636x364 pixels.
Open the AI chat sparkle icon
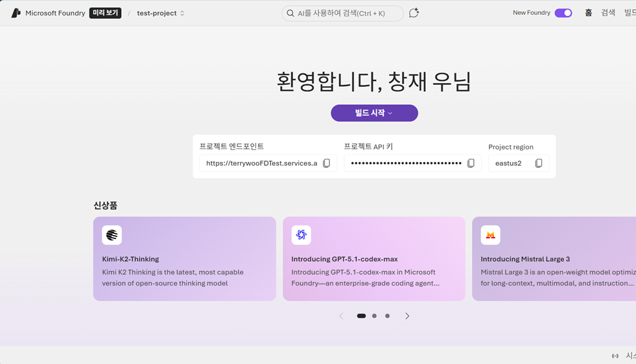pyautogui.click(x=414, y=13)
